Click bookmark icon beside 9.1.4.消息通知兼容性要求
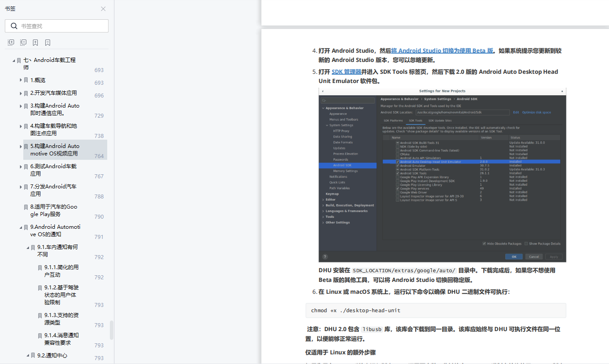 (x=40, y=335)
